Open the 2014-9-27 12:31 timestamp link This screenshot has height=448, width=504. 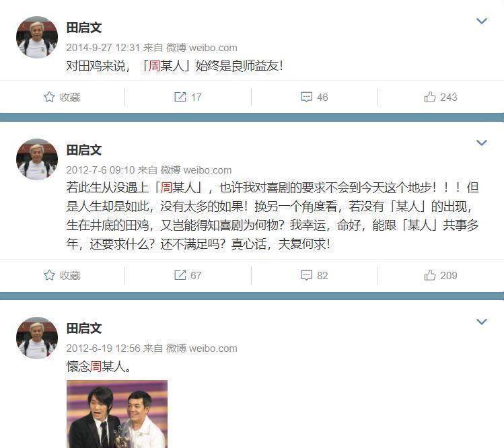pos(103,48)
